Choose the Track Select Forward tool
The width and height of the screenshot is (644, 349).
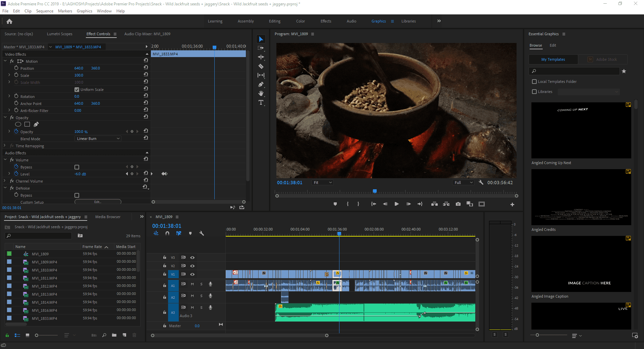pos(261,48)
